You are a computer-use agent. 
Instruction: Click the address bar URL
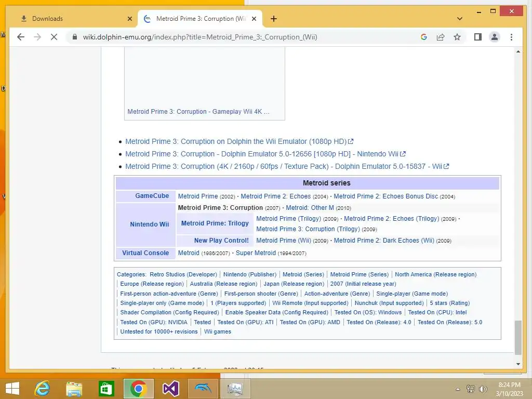coord(200,37)
